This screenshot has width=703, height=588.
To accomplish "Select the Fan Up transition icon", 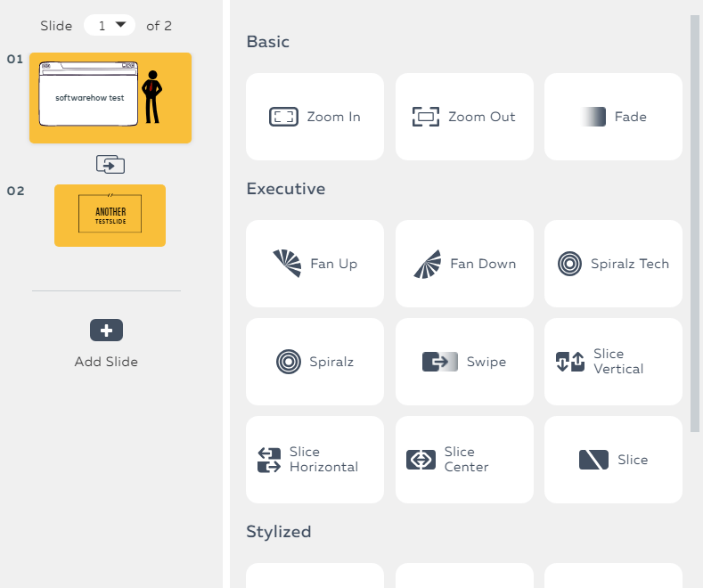I will click(x=288, y=264).
